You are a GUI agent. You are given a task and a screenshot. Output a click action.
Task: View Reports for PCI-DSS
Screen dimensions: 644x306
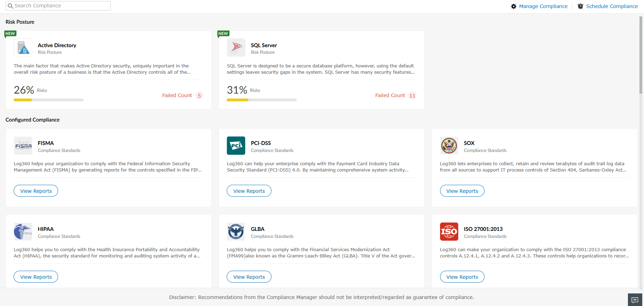point(249,191)
